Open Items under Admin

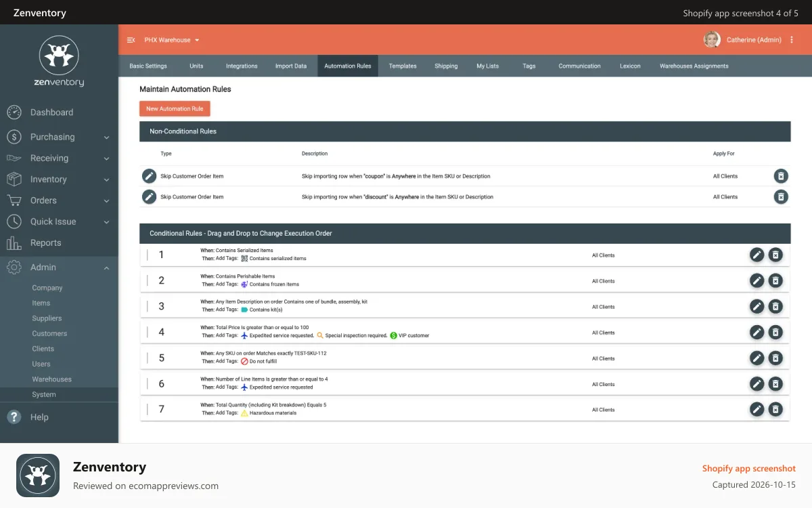coord(41,303)
